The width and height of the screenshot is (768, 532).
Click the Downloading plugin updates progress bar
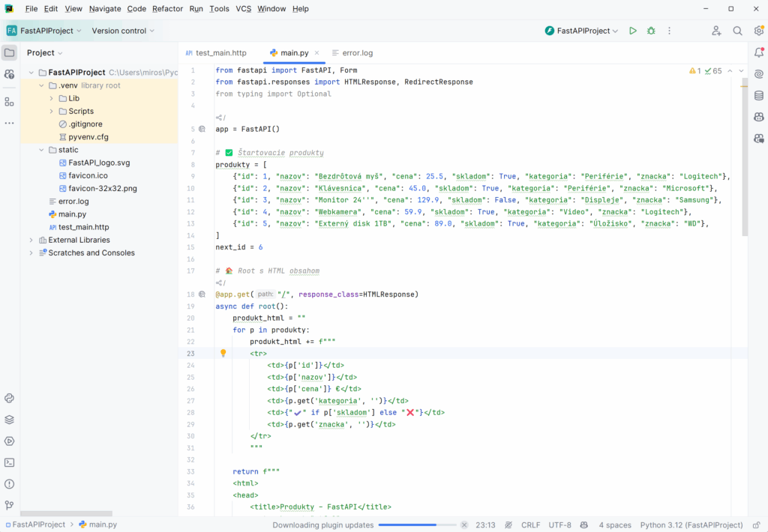click(x=417, y=525)
